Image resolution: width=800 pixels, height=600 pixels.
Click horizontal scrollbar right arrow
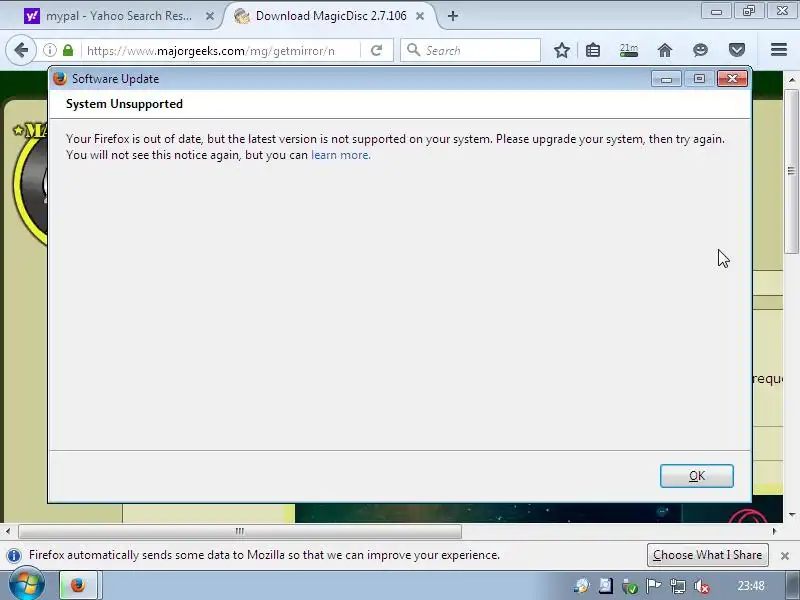click(774, 532)
